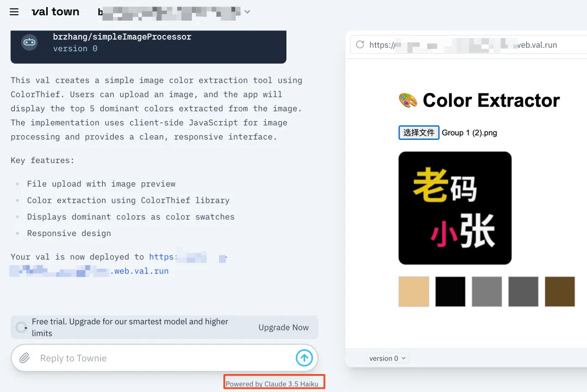This screenshot has width=587, height=392.
Task: Click "Responsive design" list item
Action: 69,233
